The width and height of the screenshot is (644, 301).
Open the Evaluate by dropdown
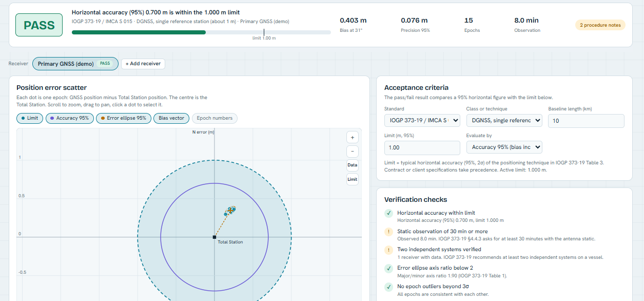coord(504,147)
